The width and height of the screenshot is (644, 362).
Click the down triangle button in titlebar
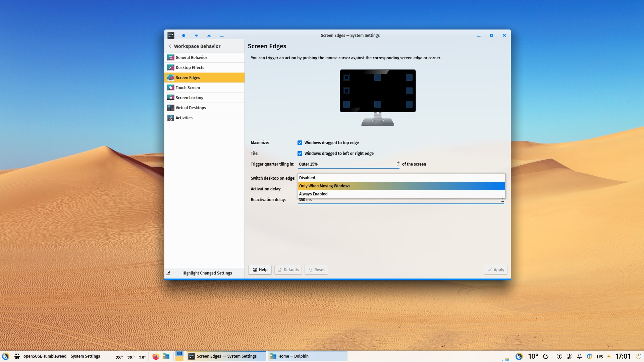(x=196, y=36)
